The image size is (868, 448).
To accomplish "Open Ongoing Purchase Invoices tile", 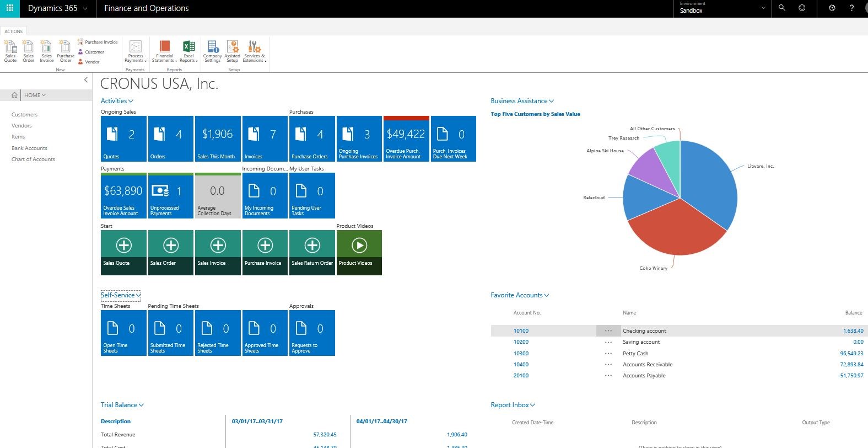I will click(x=359, y=138).
